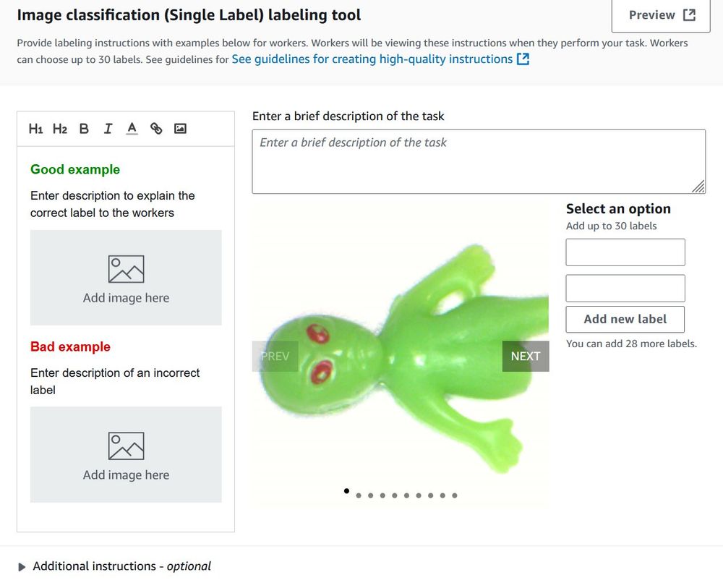The height and width of the screenshot is (588, 723).
Task: Add an image to the Bad example placeholder
Action: pos(126,454)
